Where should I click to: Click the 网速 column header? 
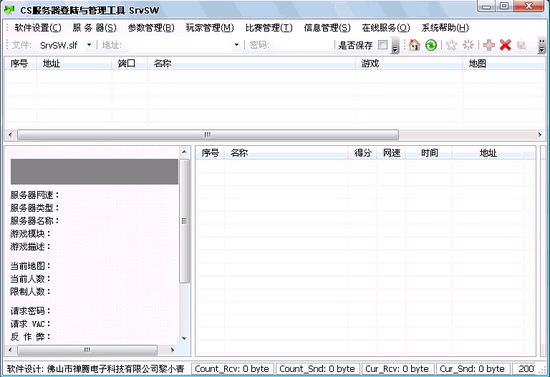point(391,153)
